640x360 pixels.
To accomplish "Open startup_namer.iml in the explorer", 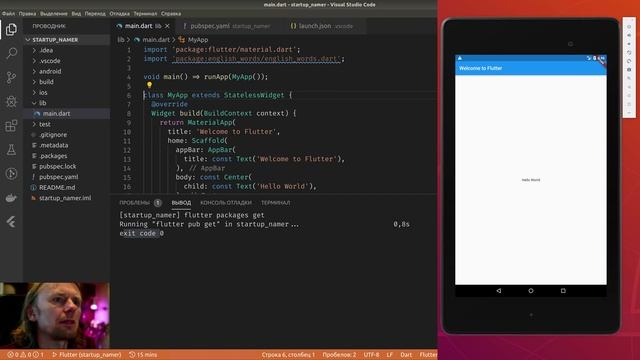I will 65,198.
